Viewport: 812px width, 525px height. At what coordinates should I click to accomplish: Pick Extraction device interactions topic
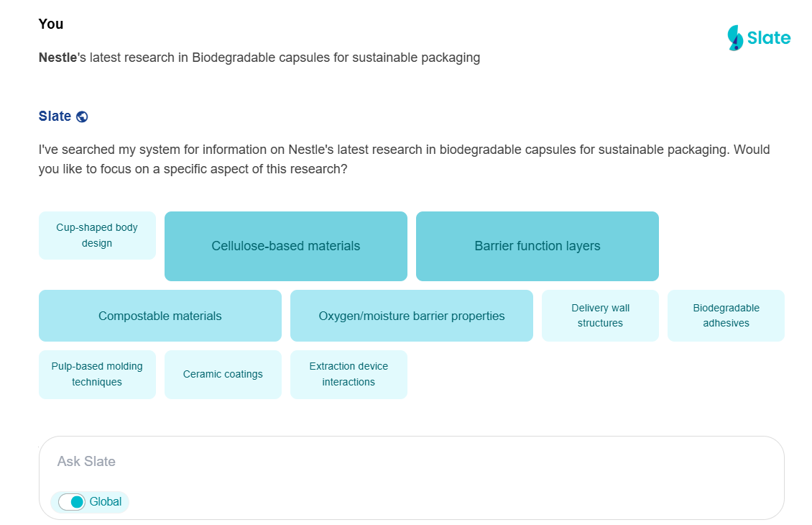pyautogui.click(x=349, y=374)
